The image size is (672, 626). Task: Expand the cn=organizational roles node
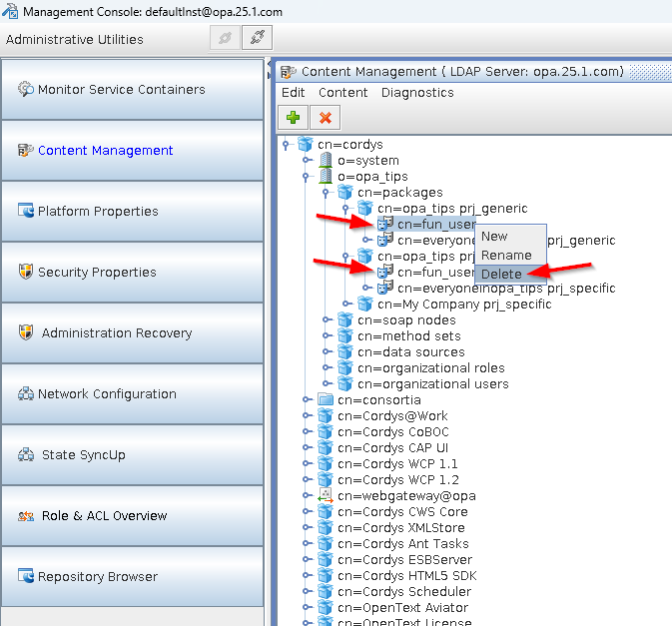[x=327, y=368]
